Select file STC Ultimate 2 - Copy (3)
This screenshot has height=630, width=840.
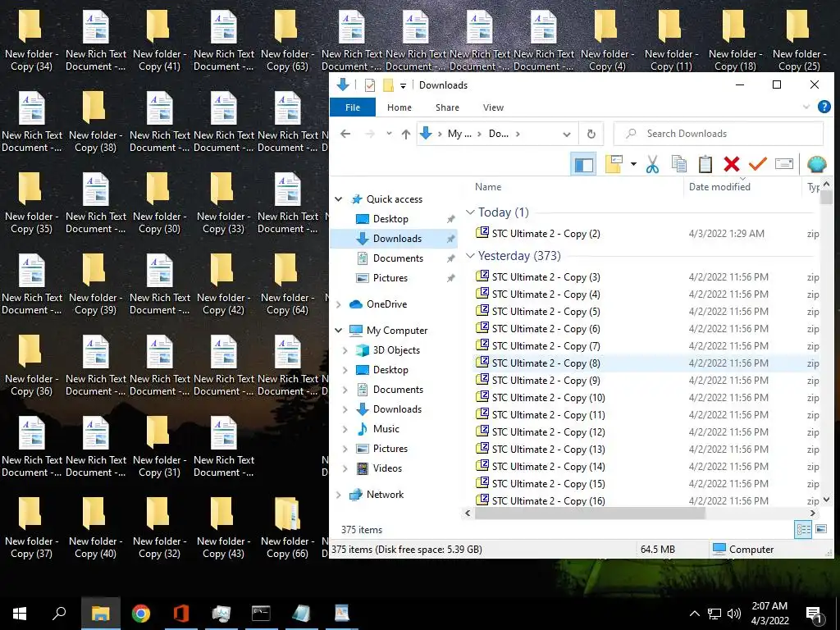pyautogui.click(x=647, y=277)
